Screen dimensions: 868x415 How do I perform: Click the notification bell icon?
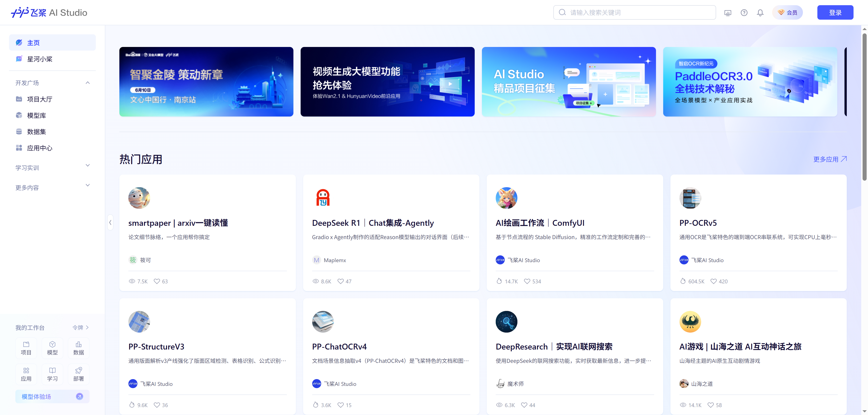click(760, 13)
